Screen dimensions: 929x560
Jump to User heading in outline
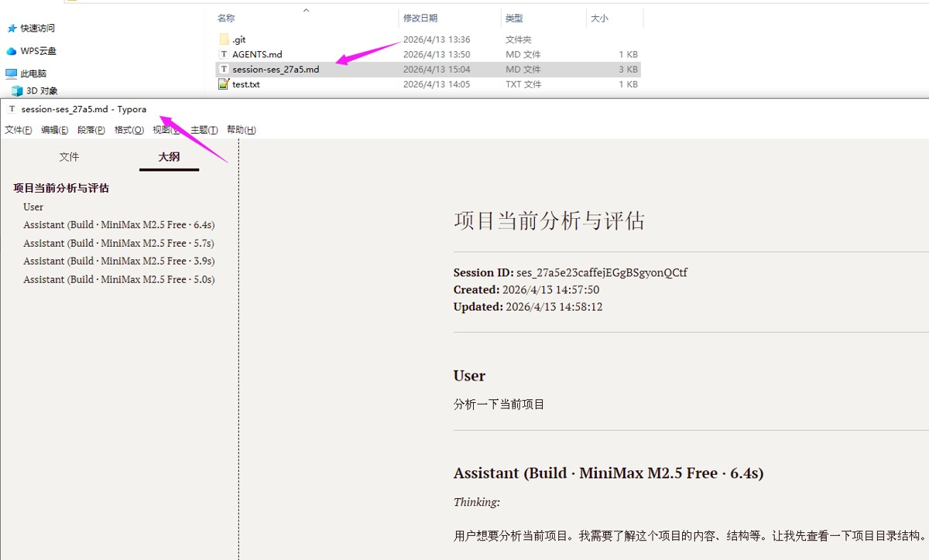tap(33, 207)
